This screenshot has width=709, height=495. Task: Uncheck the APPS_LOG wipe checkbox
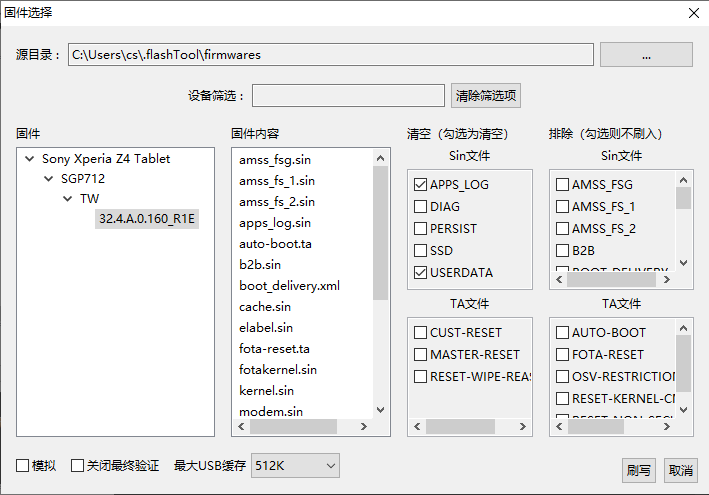[x=420, y=185]
